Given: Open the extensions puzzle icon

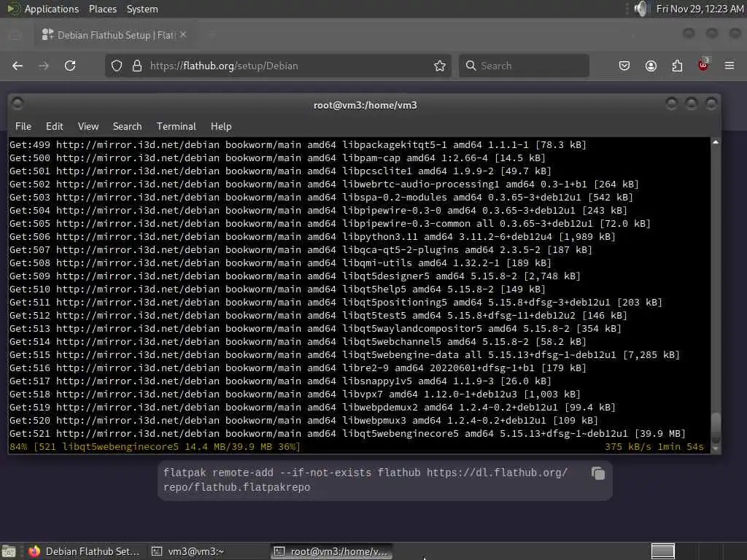Looking at the screenshot, I should 677,66.
